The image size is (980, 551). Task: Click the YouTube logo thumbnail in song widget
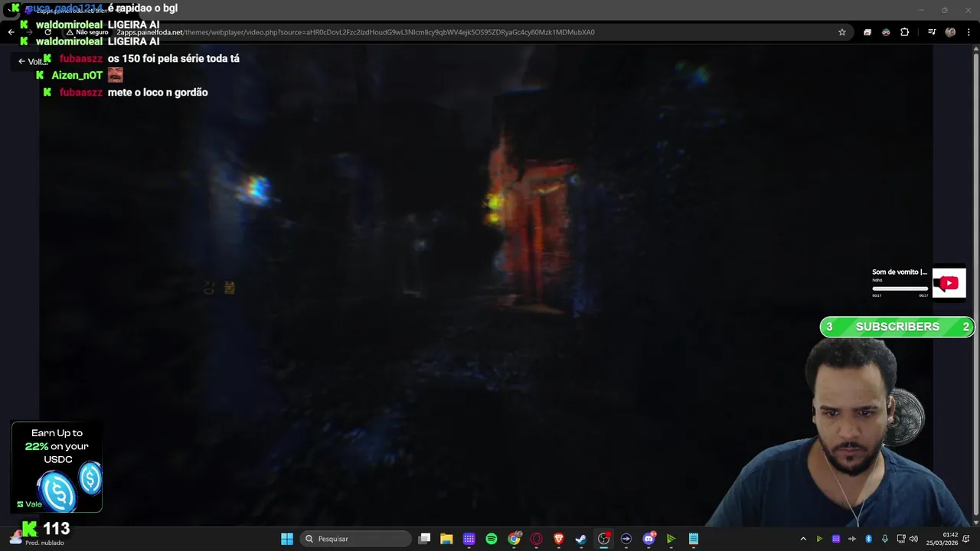[949, 283]
